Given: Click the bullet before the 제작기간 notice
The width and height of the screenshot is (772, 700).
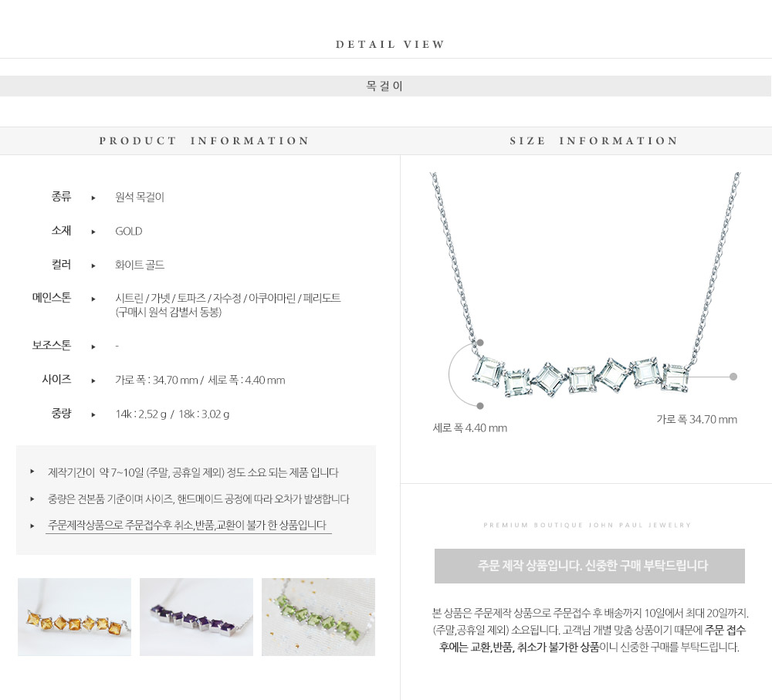Looking at the screenshot, I should point(32,472).
